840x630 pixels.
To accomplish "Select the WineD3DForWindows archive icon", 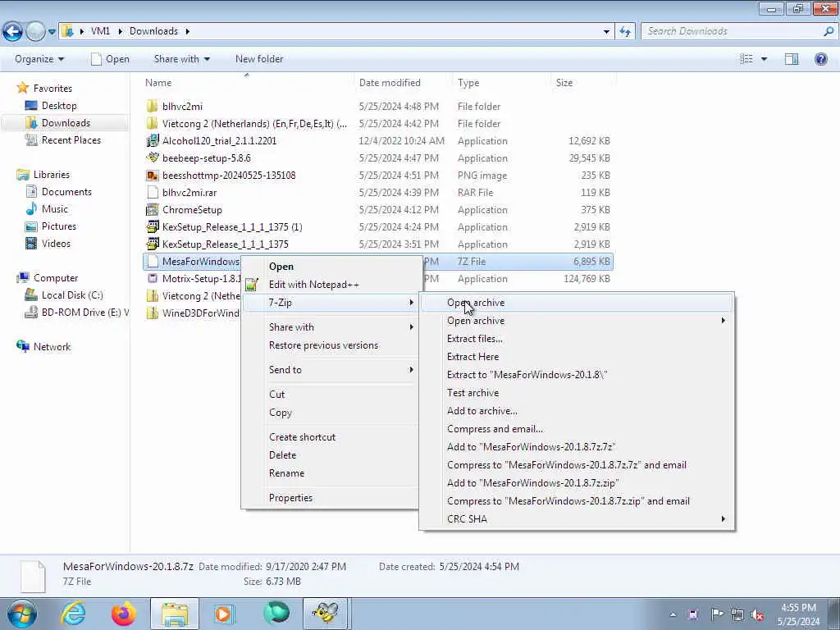I will coord(153,313).
